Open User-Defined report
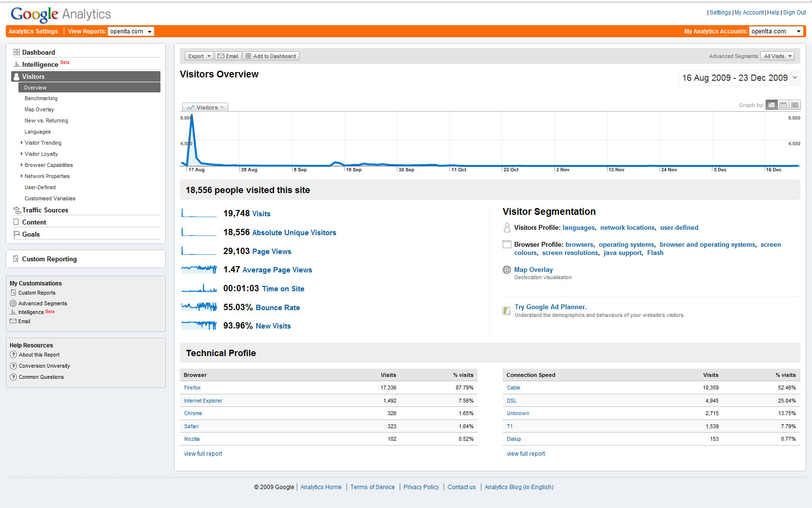Screen dimensions: 812x508 (x=40, y=187)
